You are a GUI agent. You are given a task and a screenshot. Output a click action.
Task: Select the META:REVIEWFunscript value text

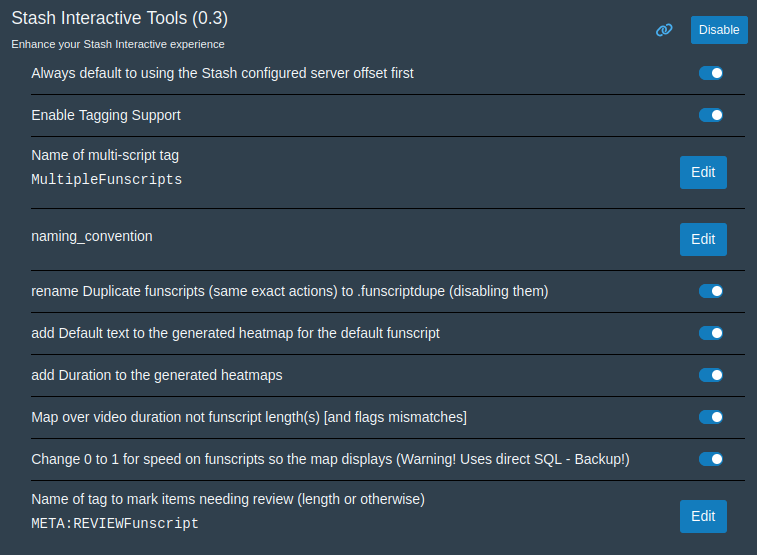pos(115,523)
